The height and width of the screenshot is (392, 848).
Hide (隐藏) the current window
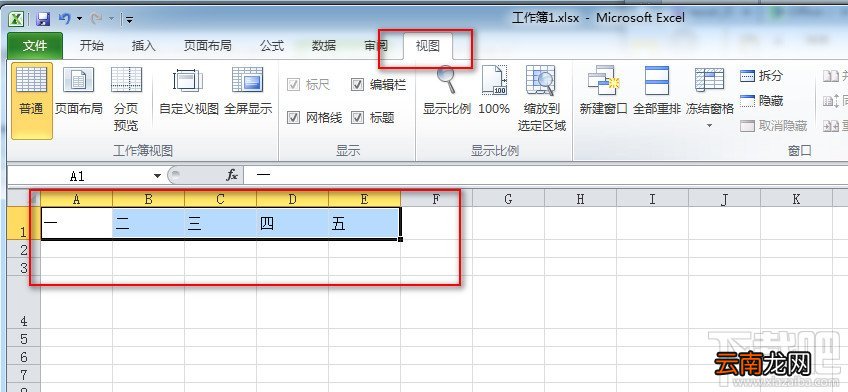pyautogui.click(x=761, y=101)
